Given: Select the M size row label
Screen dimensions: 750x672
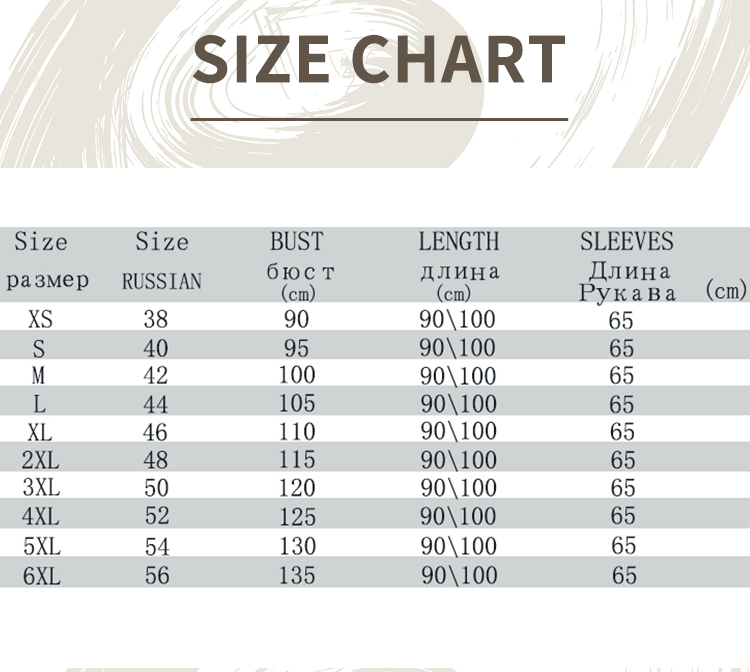Looking at the screenshot, I should pos(39,376).
